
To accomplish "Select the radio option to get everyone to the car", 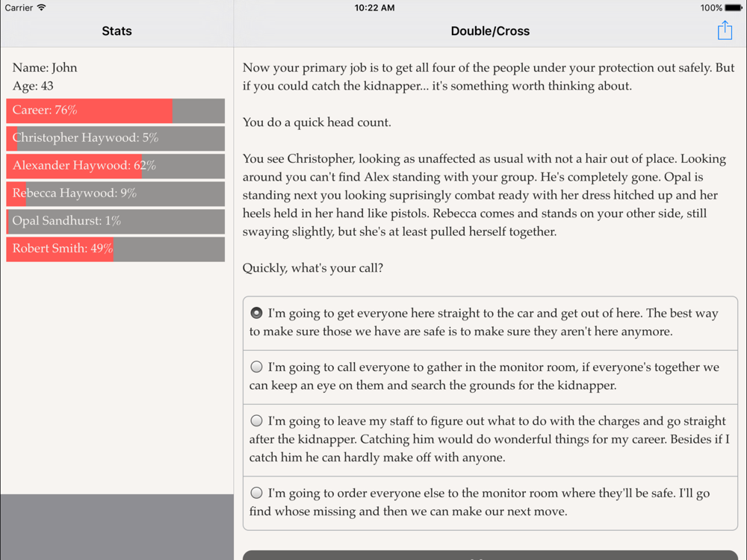I will [257, 314].
